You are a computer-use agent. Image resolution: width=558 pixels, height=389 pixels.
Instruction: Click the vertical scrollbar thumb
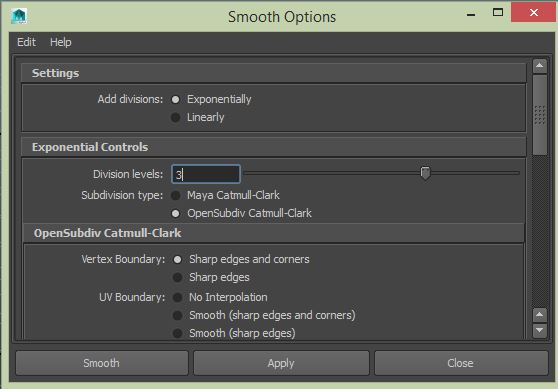point(540,115)
